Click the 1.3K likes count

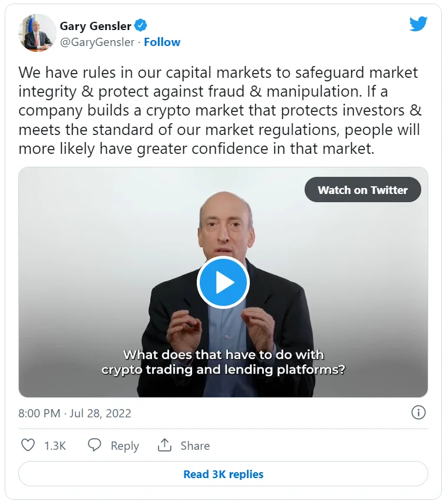(55, 446)
